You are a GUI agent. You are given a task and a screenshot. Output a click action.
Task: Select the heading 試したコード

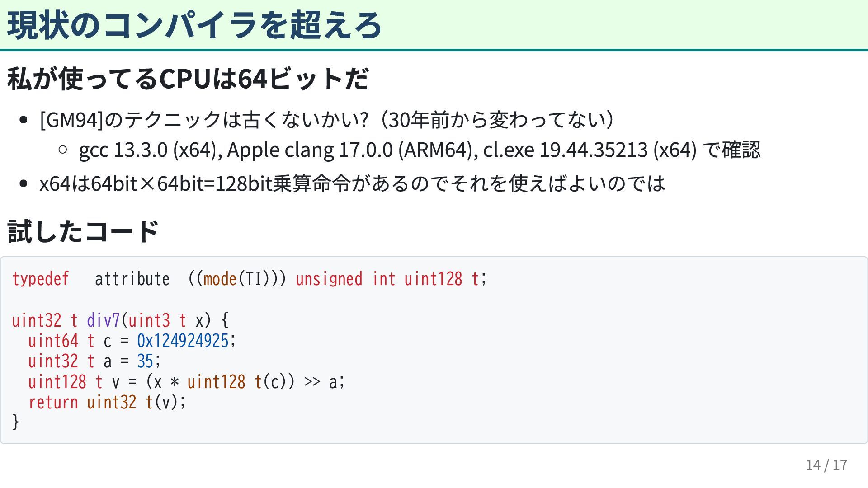click(83, 231)
